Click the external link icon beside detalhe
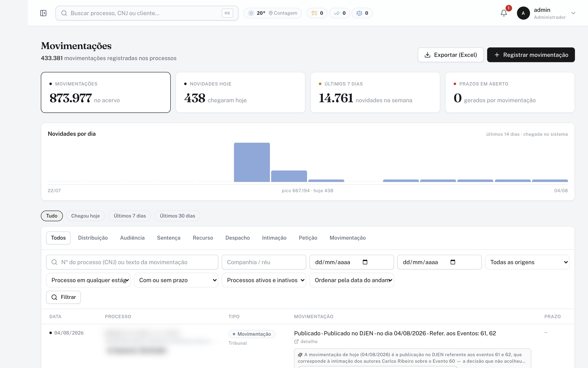The width and height of the screenshot is (588, 368). pos(296,341)
